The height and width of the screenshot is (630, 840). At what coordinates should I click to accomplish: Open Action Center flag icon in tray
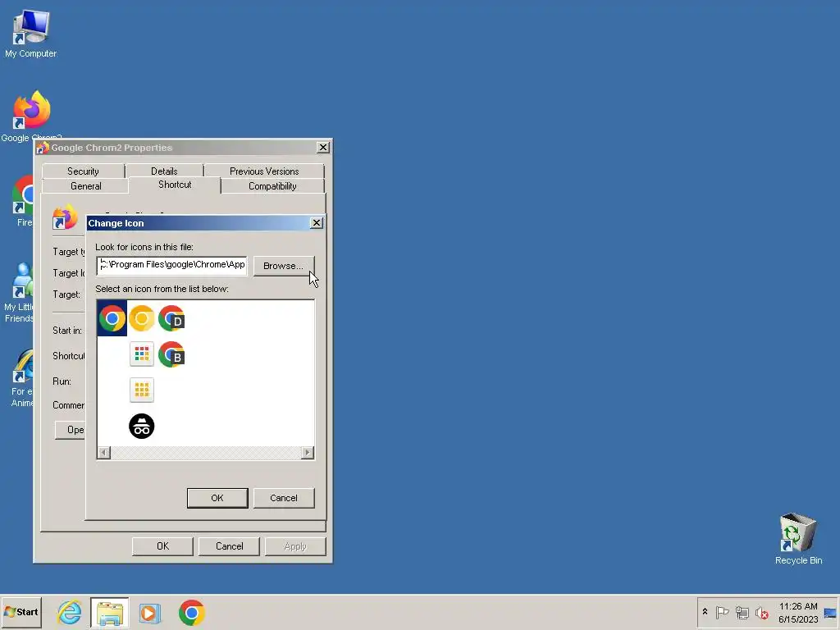[x=722, y=612]
